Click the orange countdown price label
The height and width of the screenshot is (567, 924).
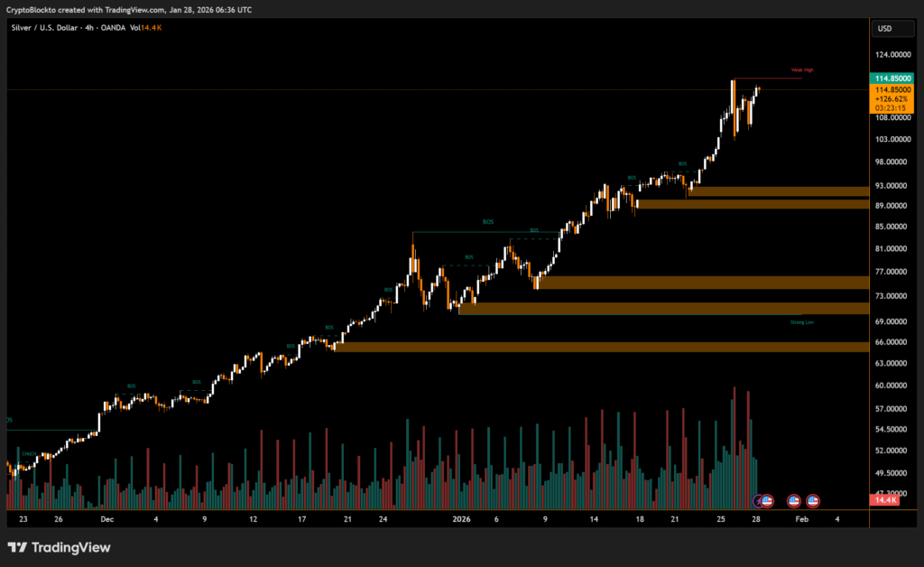[892, 98]
